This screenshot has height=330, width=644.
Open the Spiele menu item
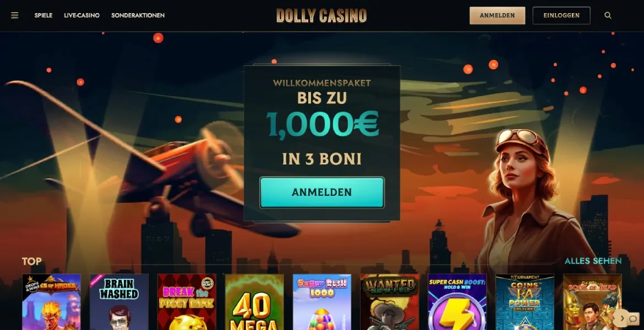(x=43, y=15)
